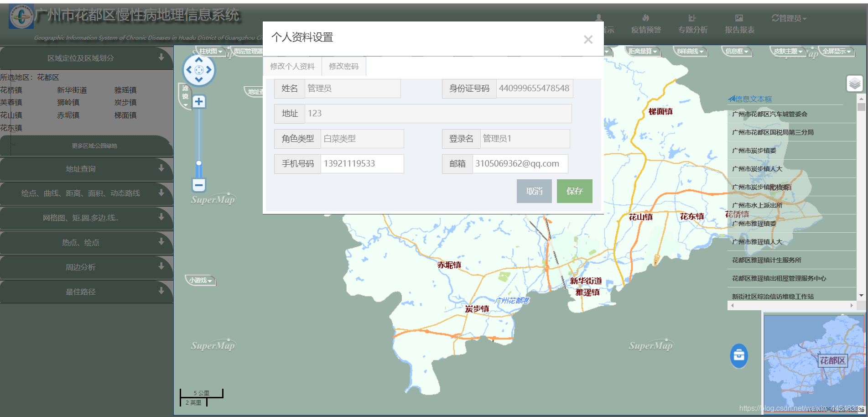The image size is (868, 417).
Task: Select 花桥镇 in the region list
Action: [x=11, y=90]
